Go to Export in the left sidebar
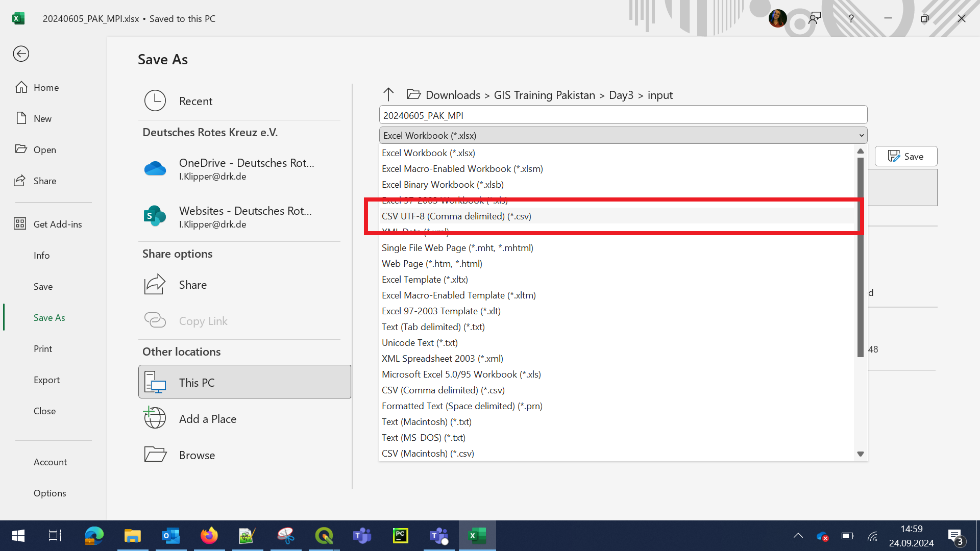This screenshot has height=551, width=980. (x=46, y=380)
